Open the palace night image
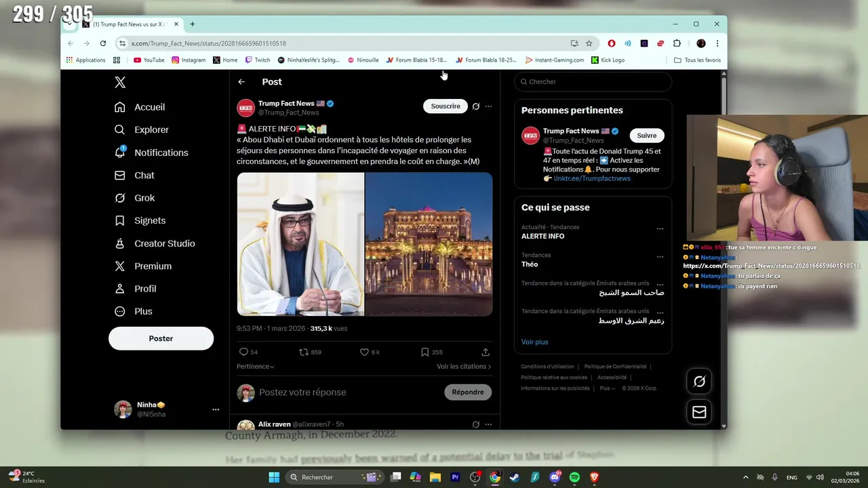The width and height of the screenshot is (868, 488). (x=429, y=244)
